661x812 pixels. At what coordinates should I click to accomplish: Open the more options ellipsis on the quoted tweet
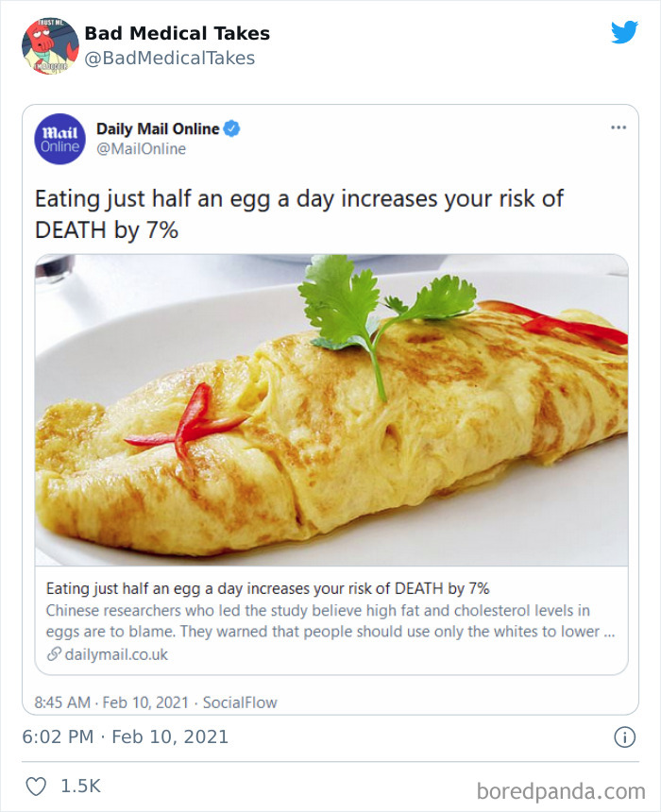[620, 126]
